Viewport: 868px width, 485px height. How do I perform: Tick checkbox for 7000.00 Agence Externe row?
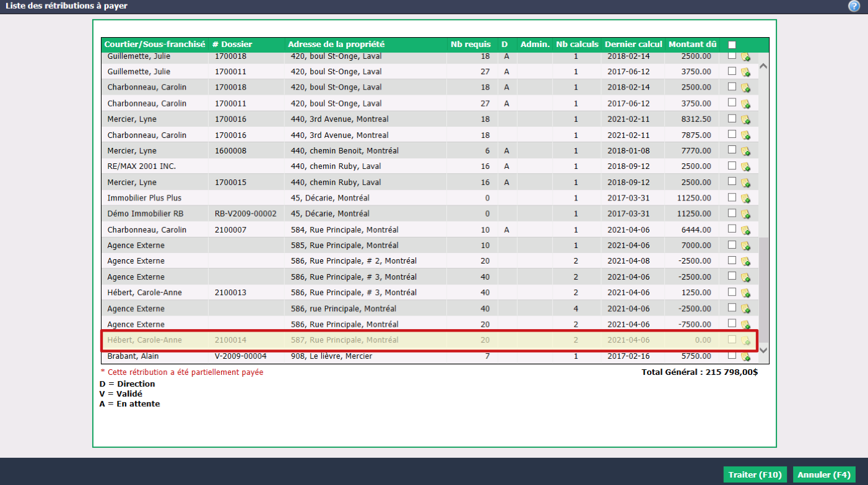coord(732,244)
